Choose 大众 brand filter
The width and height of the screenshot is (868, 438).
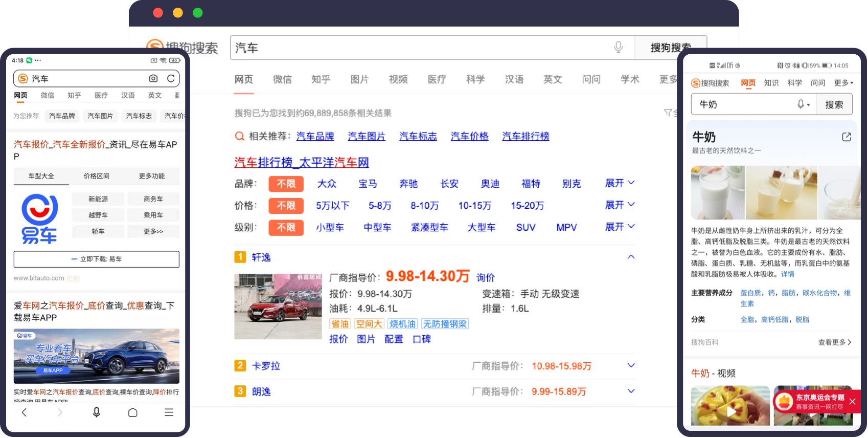click(327, 184)
